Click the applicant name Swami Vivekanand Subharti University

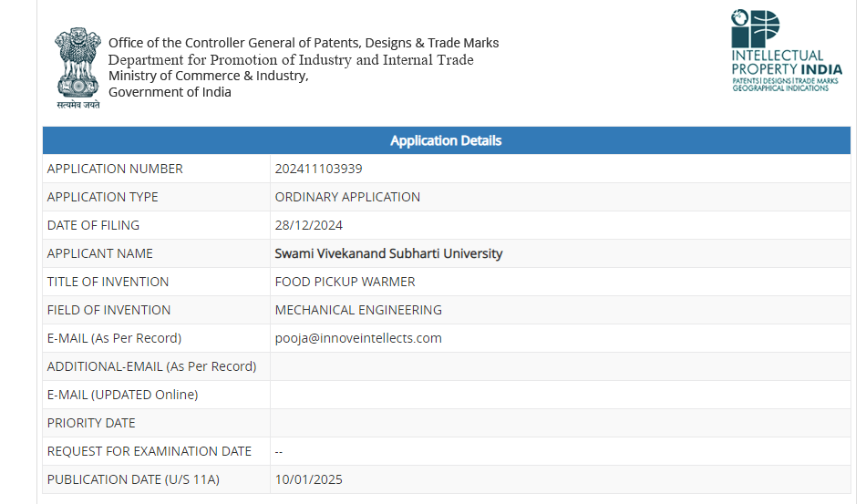(388, 253)
